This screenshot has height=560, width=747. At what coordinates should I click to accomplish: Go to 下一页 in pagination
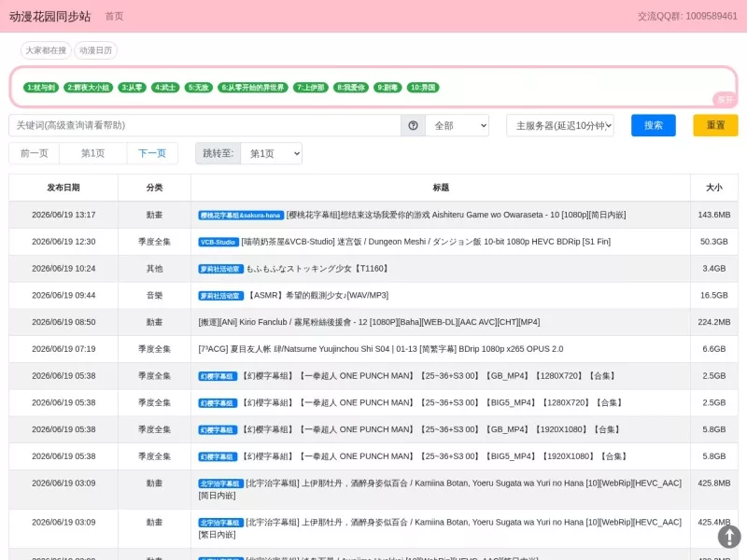(152, 153)
